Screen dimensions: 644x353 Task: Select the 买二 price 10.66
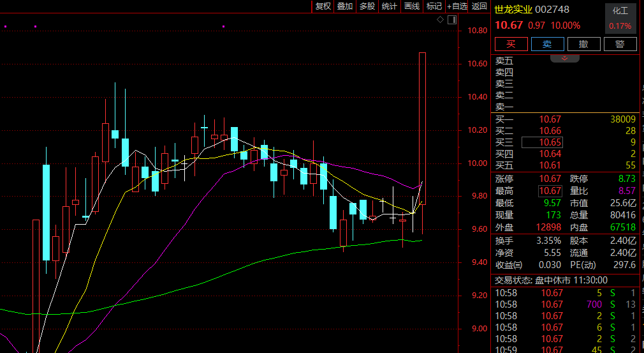coord(550,131)
